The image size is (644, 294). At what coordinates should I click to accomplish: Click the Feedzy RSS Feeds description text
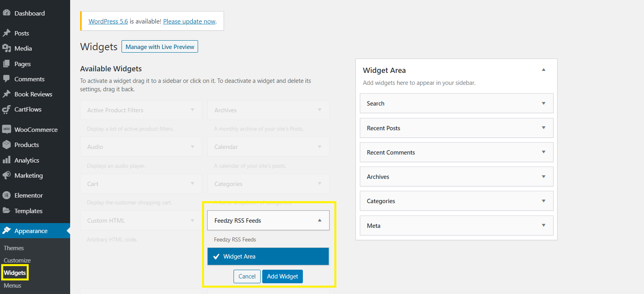tap(235, 239)
